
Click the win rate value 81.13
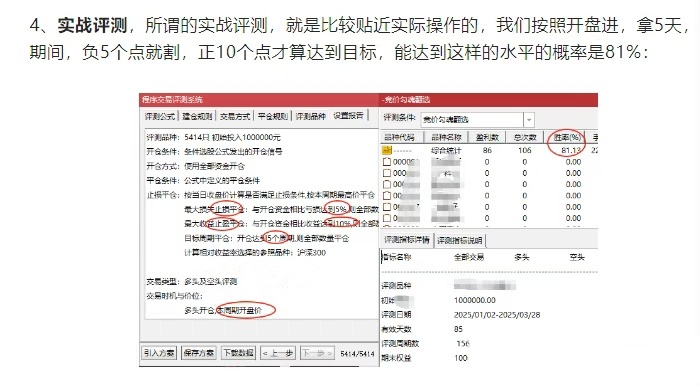coord(571,150)
